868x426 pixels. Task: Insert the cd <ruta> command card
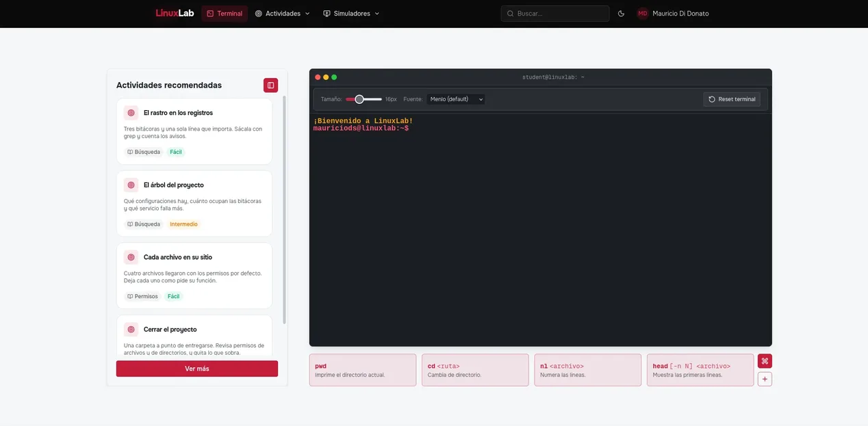(475, 370)
